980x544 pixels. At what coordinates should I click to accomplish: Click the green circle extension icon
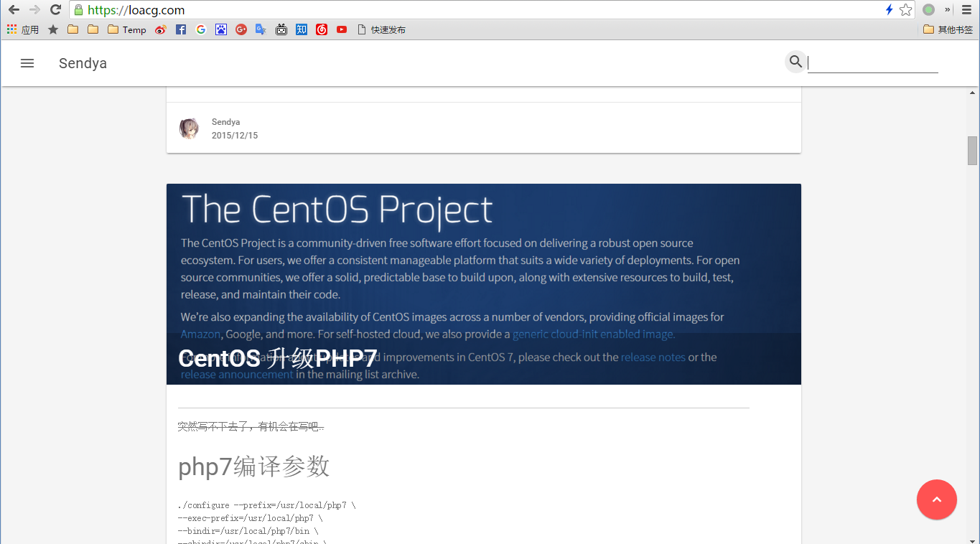click(928, 10)
